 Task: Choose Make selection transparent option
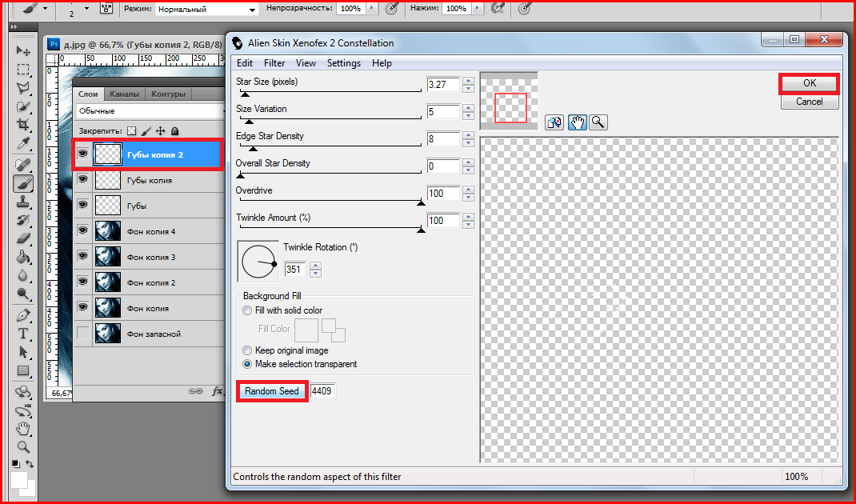click(x=247, y=364)
